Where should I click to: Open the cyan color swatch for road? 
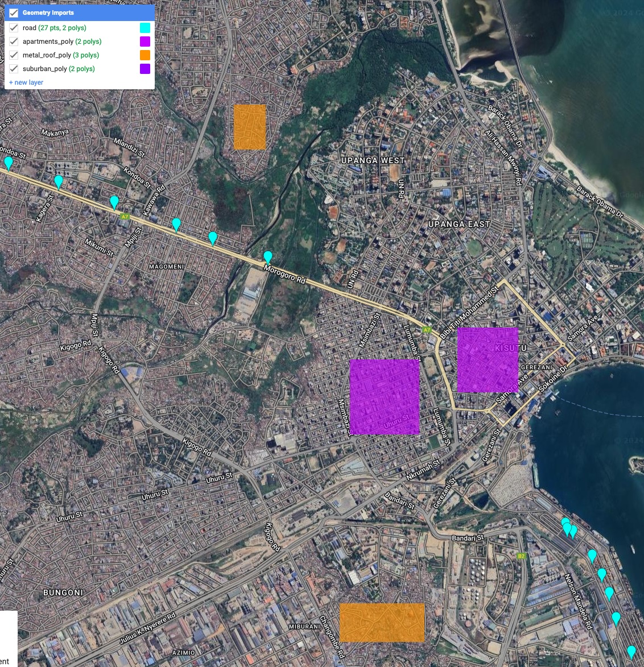point(145,28)
